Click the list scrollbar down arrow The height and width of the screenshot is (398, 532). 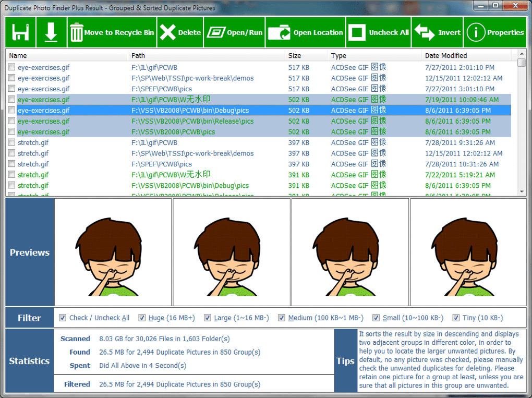coord(522,192)
